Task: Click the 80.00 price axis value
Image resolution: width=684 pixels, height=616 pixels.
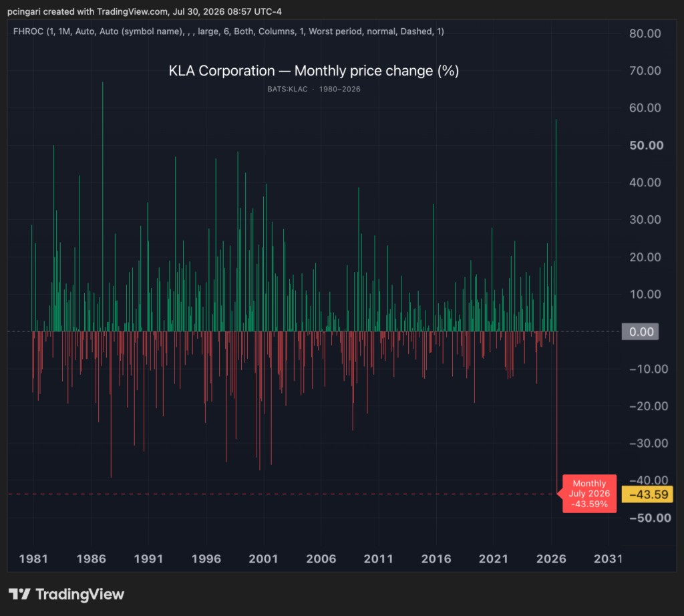Action: [645, 33]
